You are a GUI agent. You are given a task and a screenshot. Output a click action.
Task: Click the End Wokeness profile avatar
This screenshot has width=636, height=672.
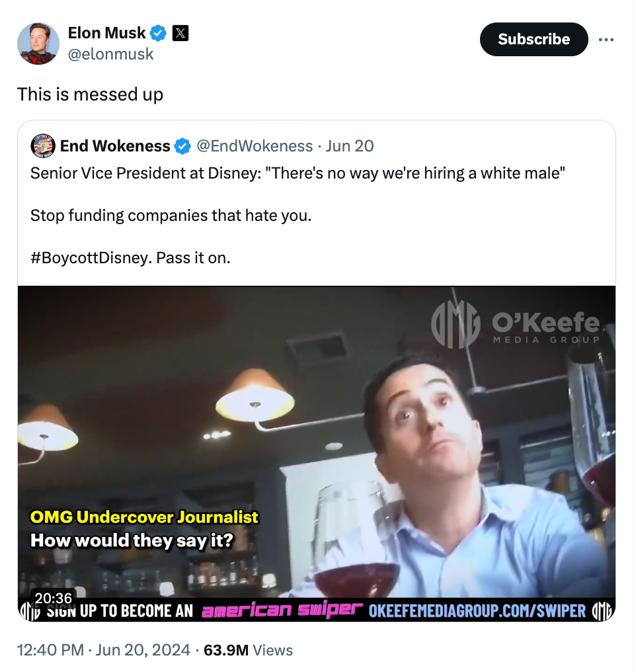pos(43,146)
